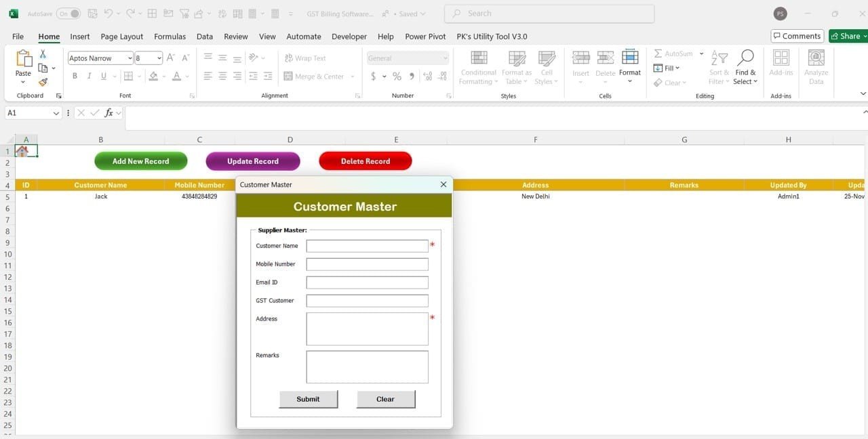Screen dimensions: 868x439
Task: Click Clear in Customer Master form
Action: pos(385,399)
